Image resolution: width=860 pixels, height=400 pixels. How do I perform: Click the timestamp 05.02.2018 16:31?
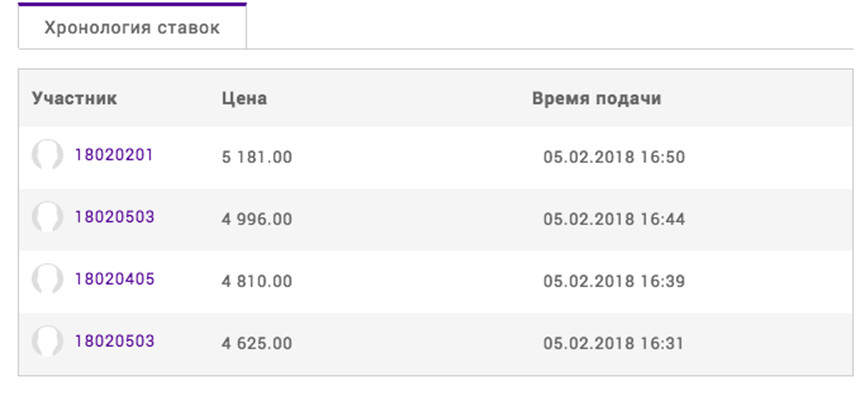[x=614, y=343]
